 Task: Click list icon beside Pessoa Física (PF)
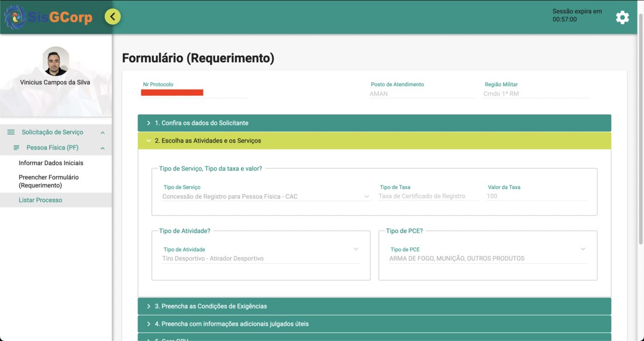17,147
